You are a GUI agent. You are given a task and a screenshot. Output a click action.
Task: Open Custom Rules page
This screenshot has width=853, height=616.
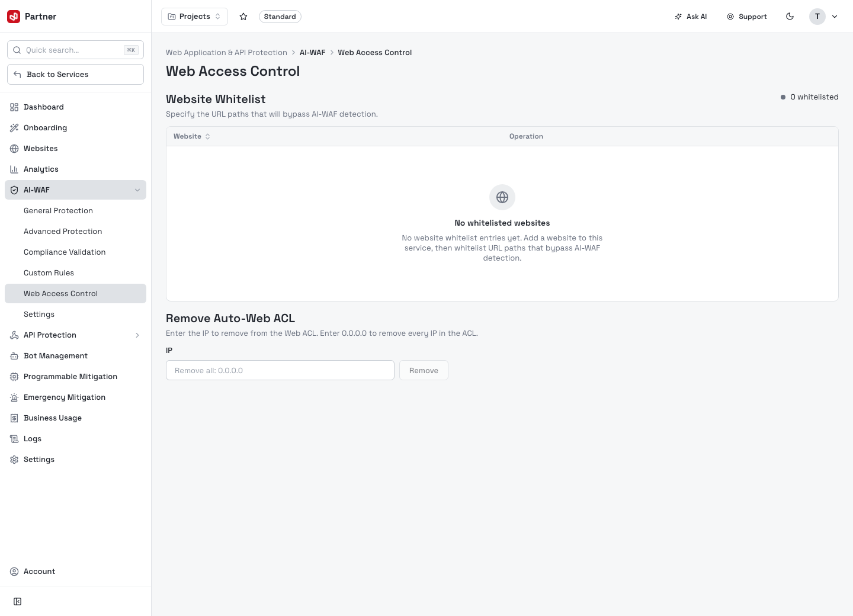coord(75,273)
